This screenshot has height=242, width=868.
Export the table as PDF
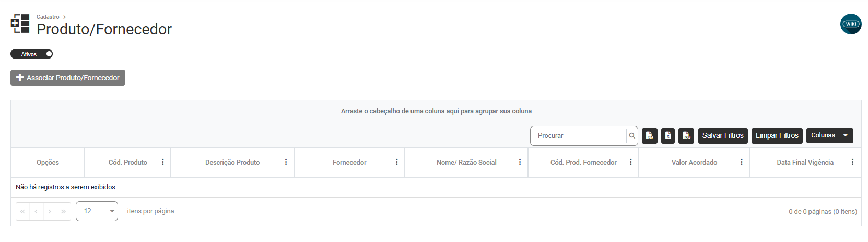tap(649, 136)
